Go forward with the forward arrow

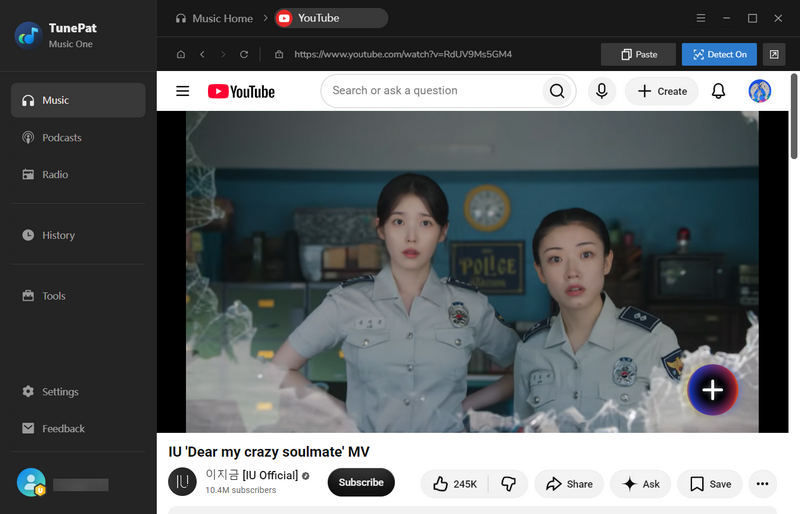pyautogui.click(x=223, y=54)
